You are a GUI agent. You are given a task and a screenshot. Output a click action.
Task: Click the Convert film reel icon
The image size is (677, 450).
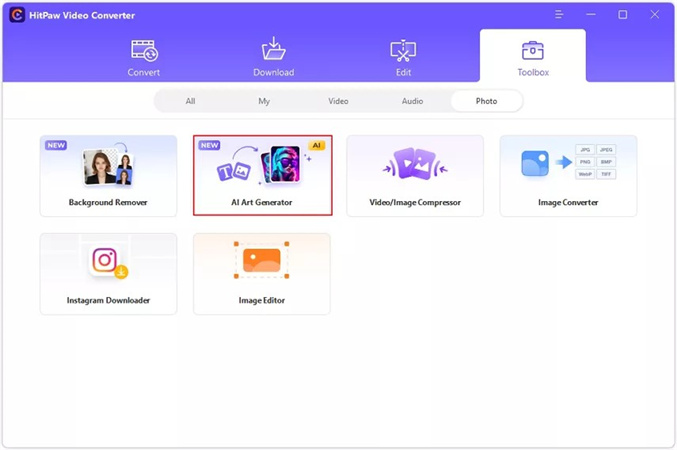(144, 51)
